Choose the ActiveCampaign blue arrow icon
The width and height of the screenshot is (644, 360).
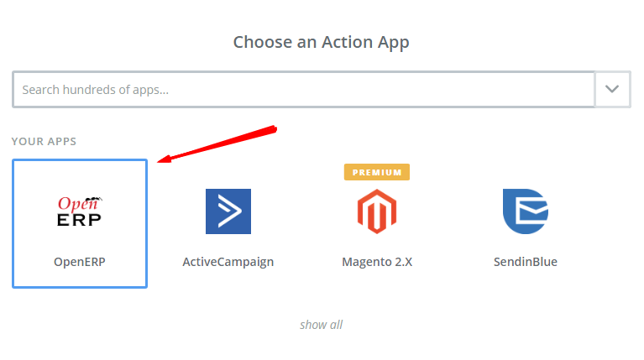coord(228,211)
